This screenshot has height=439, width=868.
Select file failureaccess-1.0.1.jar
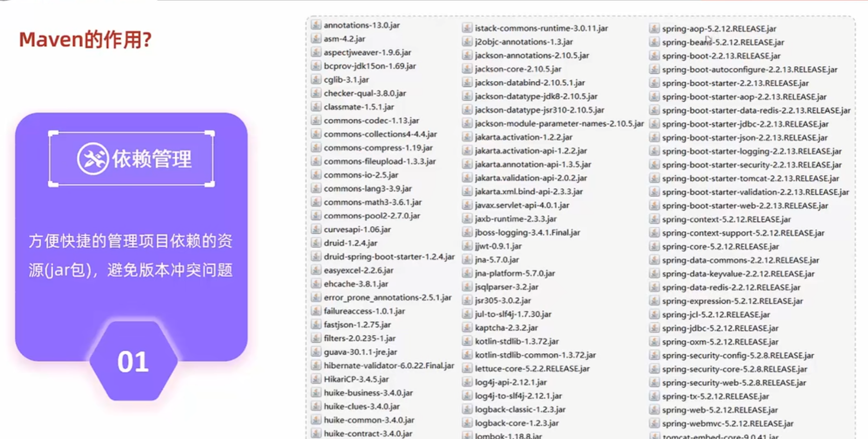pos(365,311)
